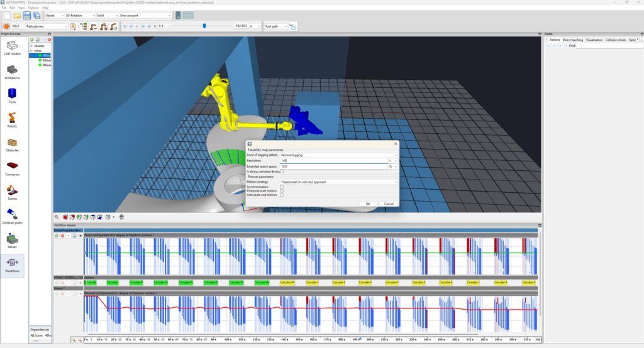Click OK in the parameters dialog
This screenshot has width=644, height=348.
pyautogui.click(x=367, y=204)
